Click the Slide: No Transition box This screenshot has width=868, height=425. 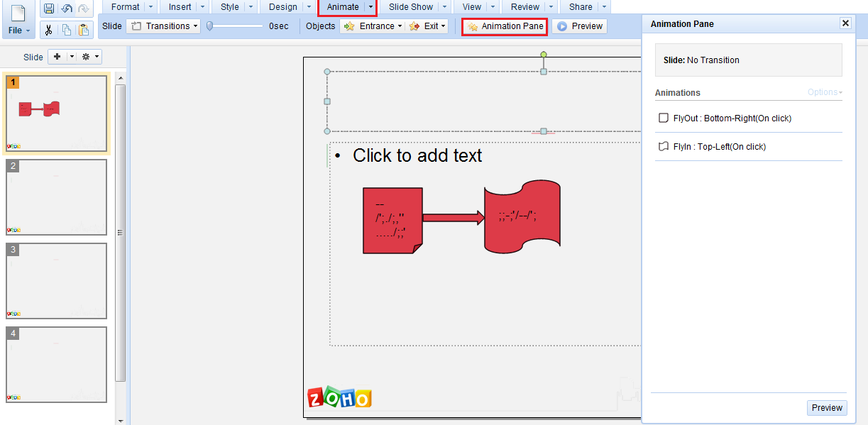[x=749, y=60]
